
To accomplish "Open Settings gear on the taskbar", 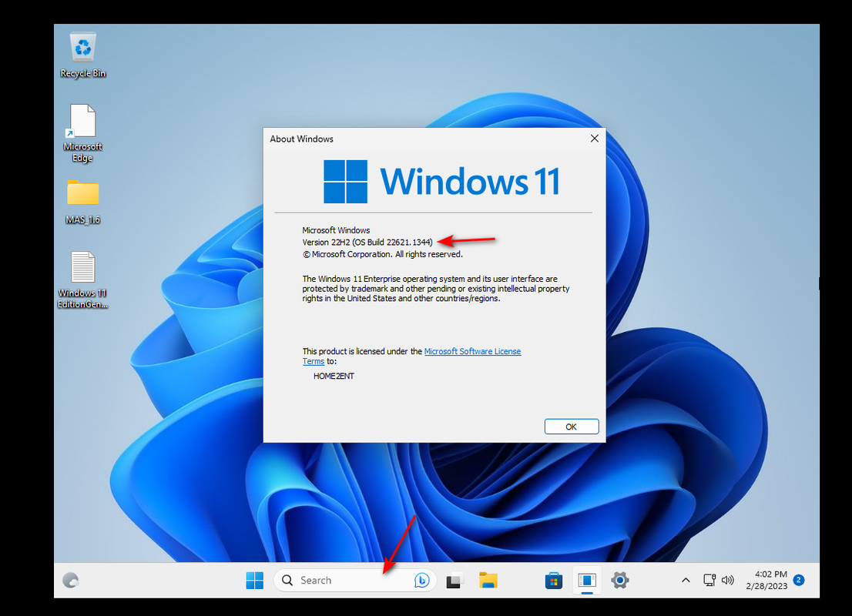I will pyautogui.click(x=619, y=580).
